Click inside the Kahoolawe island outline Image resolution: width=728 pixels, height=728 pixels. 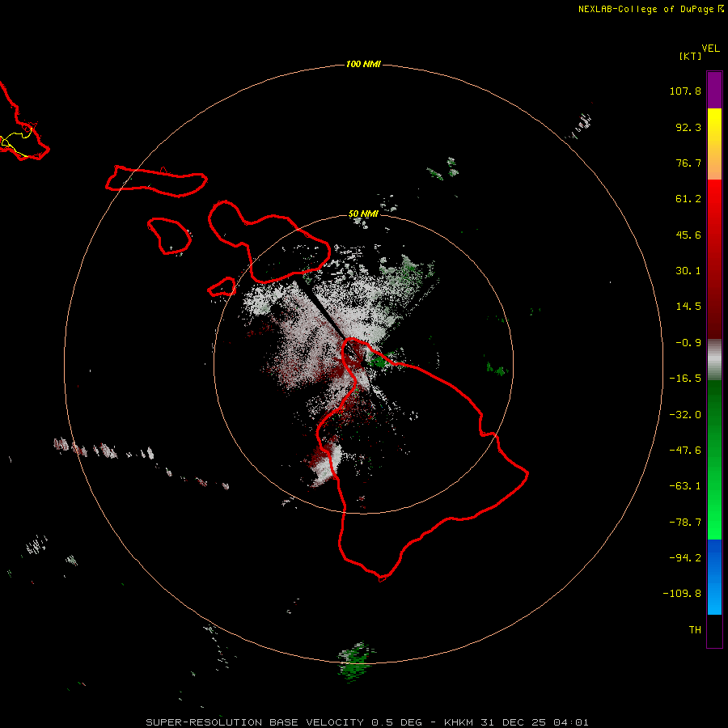(223, 286)
